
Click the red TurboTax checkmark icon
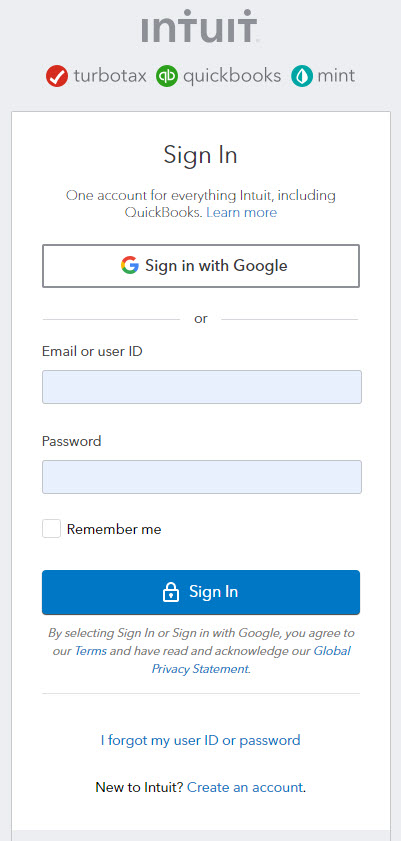(57, 76)
